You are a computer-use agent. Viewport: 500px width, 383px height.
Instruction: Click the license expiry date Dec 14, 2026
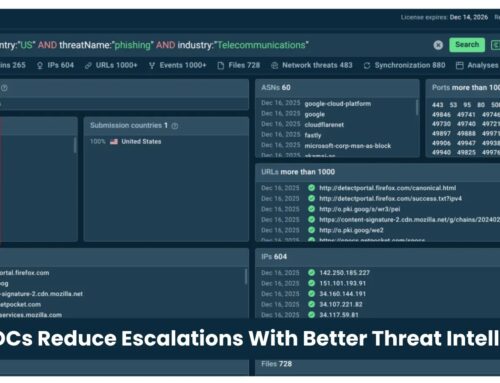point(469,17)
